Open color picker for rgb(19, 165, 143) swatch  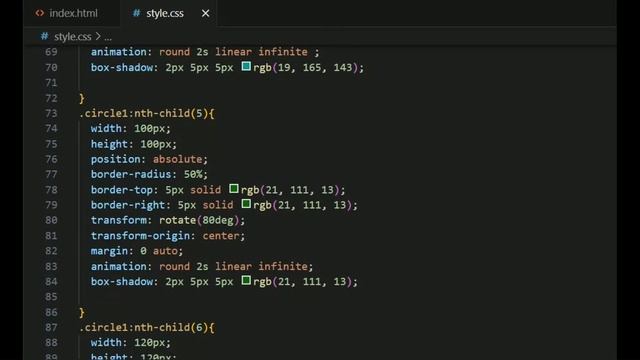(x=246, y=66)
